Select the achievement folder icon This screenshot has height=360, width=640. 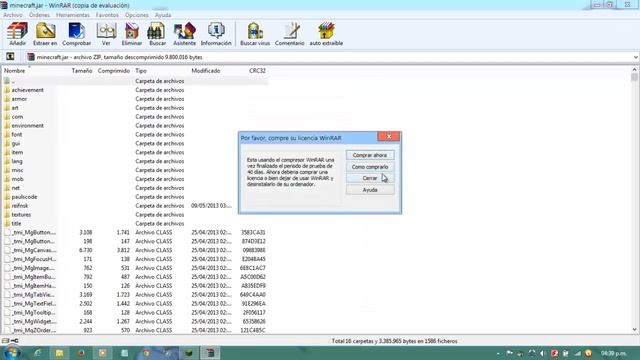(7, 90)
